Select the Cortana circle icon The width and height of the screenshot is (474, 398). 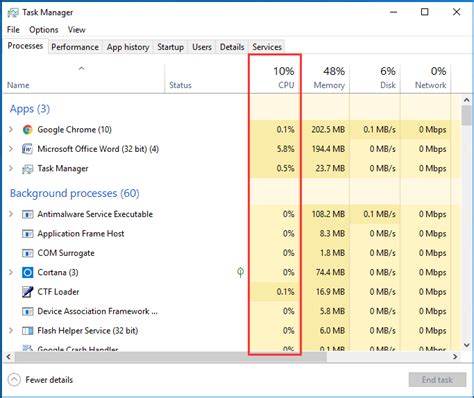tap(27, 273)
